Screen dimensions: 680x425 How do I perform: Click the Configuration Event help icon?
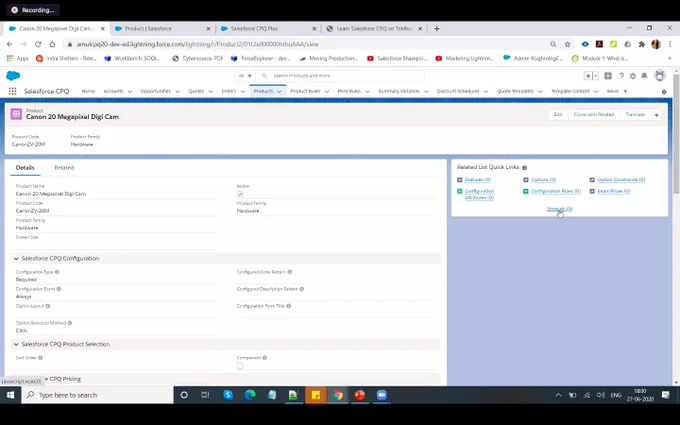click(59, 289)
